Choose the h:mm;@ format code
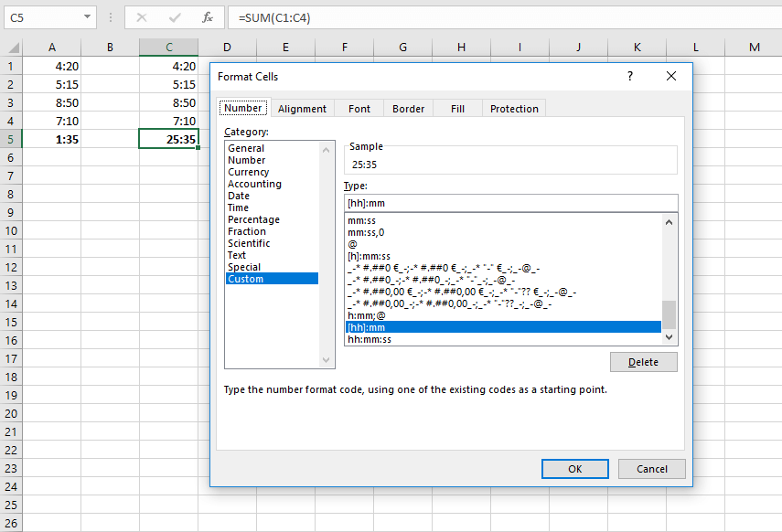The height and width of the screenshot is (532, 782). pos(503,315)
